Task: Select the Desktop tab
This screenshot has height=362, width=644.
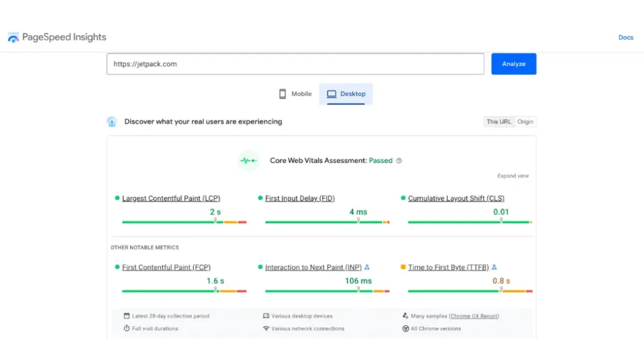Action: [346, 94]
